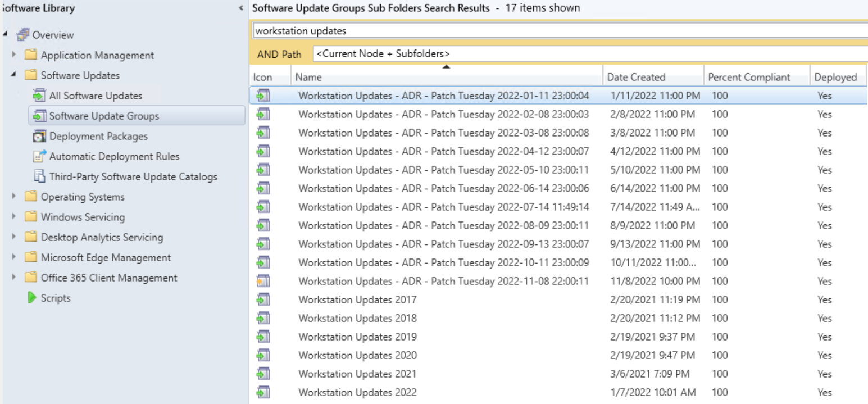
Task: Select the Workstation Updates 2020 row
Action: pyautogui.click(x=558, y=355)
